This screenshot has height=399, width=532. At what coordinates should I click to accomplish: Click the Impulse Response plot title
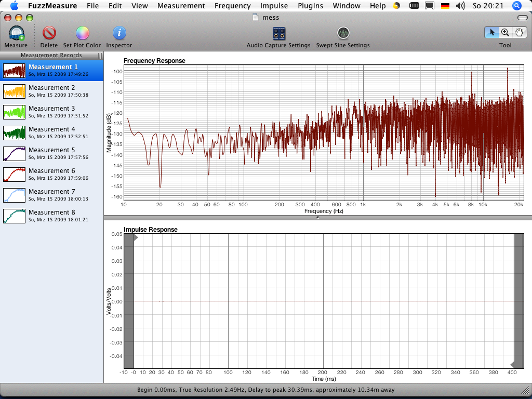pyautogui.click(x=150, y=230)
